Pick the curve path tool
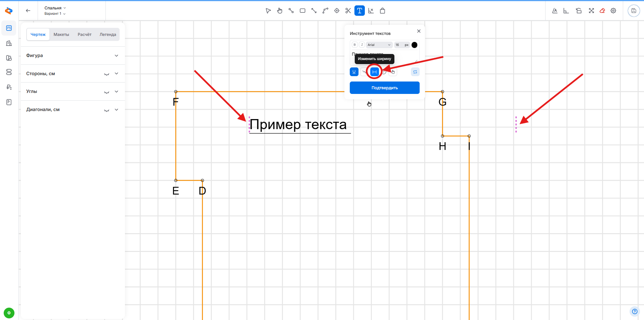644x320 pixels. click(325, 11)
